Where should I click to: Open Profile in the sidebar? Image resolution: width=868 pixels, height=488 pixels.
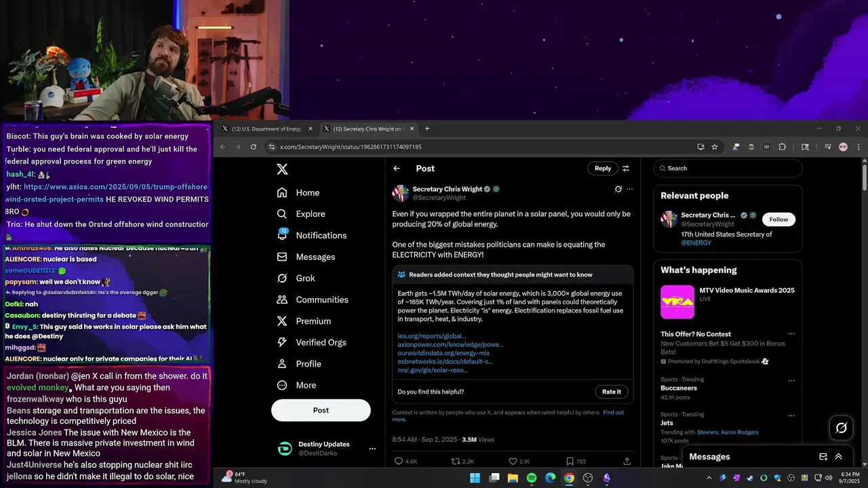point(299,364)
